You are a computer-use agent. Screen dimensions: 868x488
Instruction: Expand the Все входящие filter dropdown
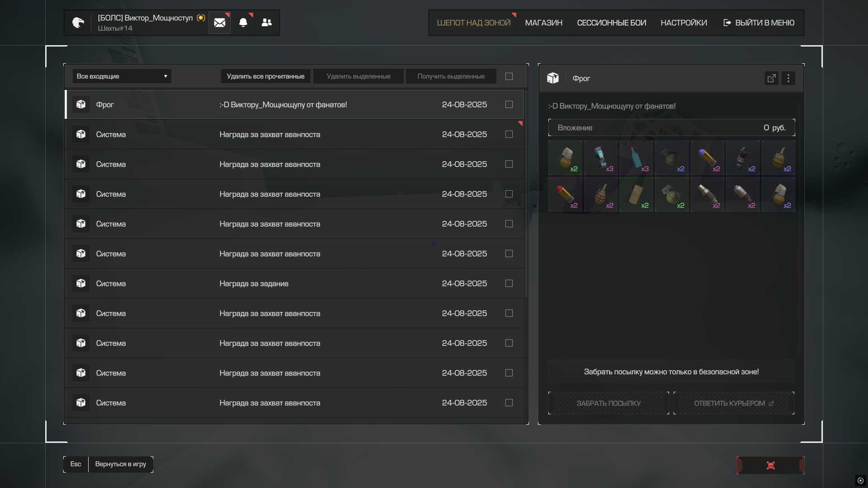click(x=122, y=76)
